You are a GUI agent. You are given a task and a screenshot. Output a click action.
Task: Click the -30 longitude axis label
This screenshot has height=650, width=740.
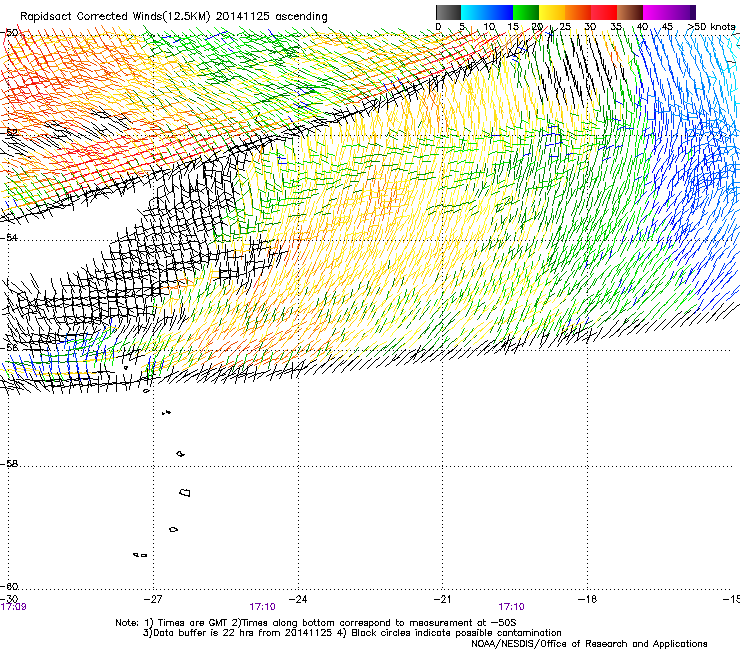9,599
